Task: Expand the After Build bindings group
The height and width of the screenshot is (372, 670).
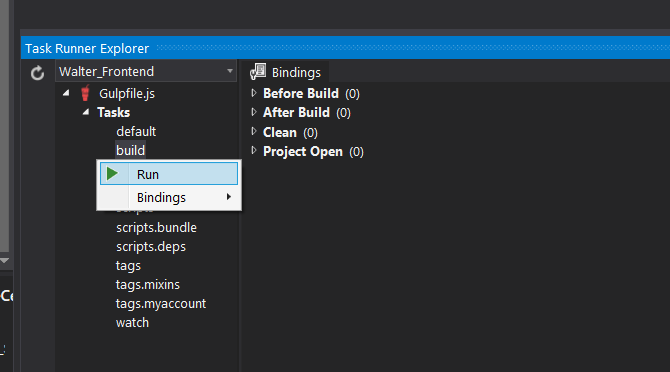Action: pyautogui.click(x=254, y=112)
